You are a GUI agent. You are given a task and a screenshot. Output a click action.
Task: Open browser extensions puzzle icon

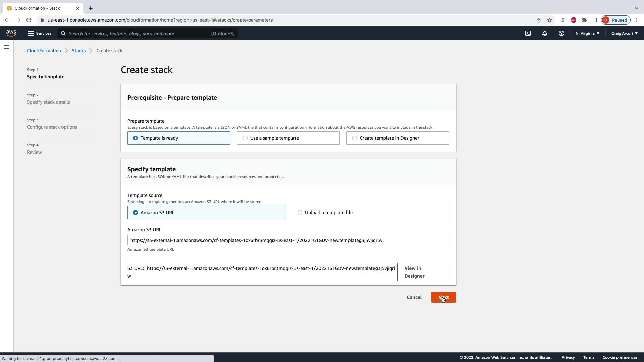[x=584, y=20]
